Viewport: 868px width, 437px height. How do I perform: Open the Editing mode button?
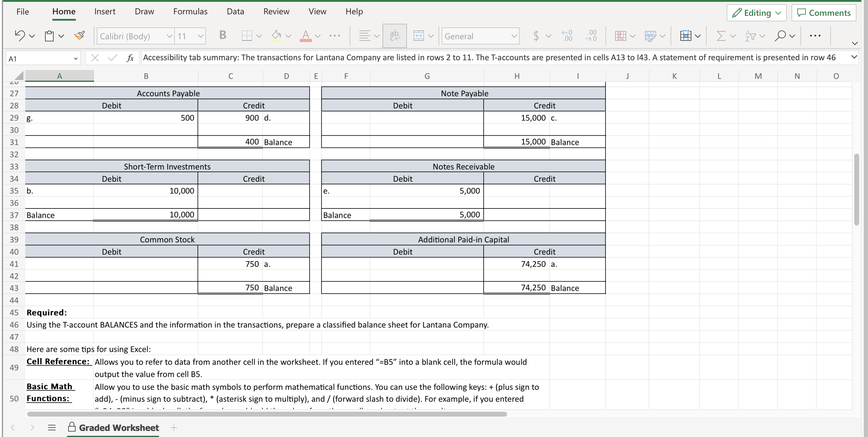coord(756,13)
